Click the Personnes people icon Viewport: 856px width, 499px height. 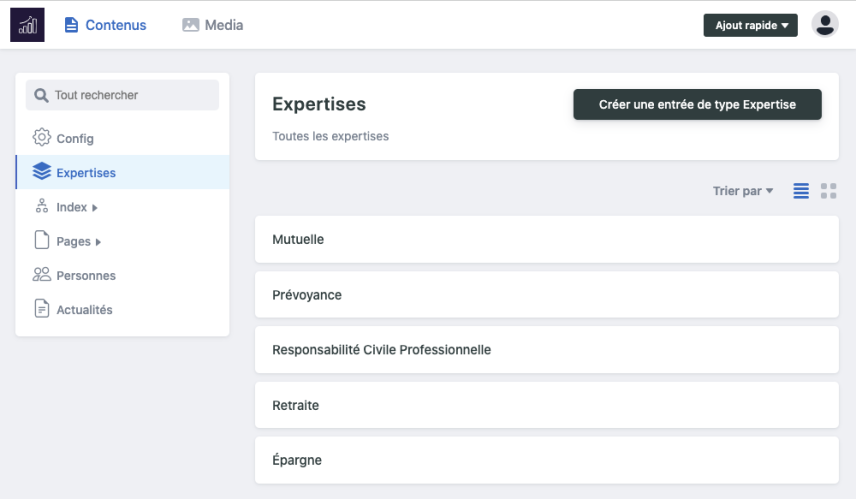(x=42, y=275)
